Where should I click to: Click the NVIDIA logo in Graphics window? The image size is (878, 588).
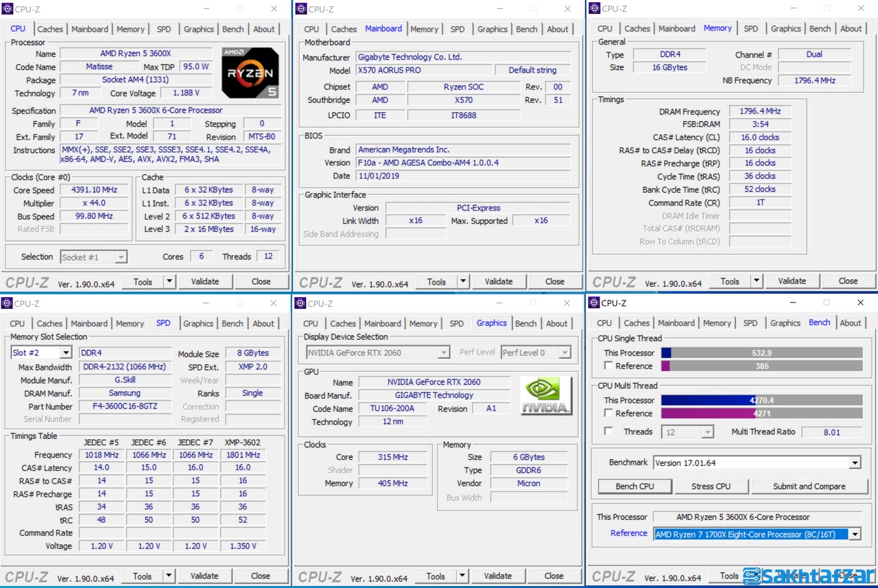[x=545, y=396]
